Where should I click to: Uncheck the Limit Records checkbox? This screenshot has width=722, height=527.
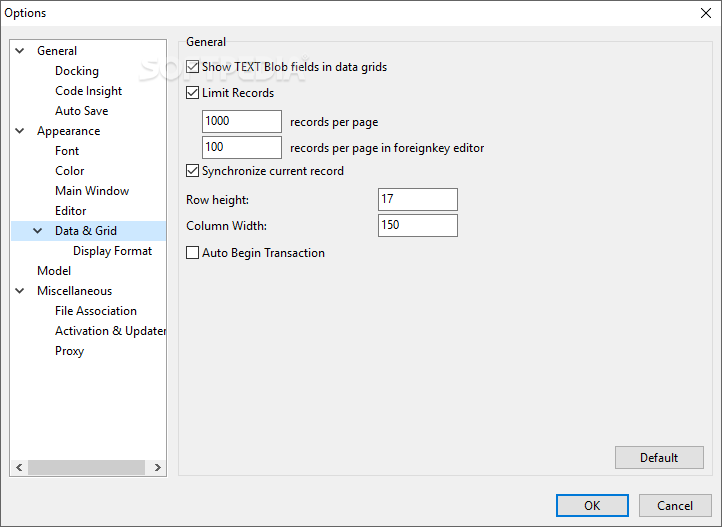point(193,93)
